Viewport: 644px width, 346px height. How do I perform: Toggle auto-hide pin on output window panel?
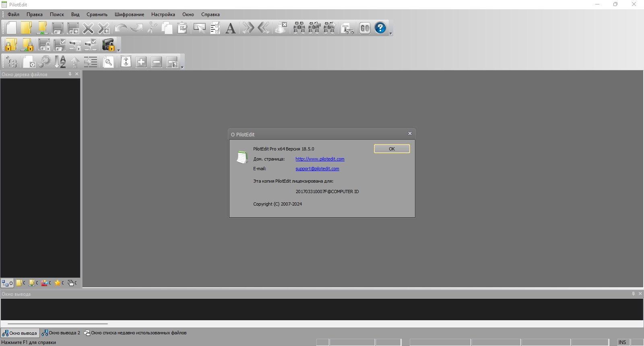[634, 294]
